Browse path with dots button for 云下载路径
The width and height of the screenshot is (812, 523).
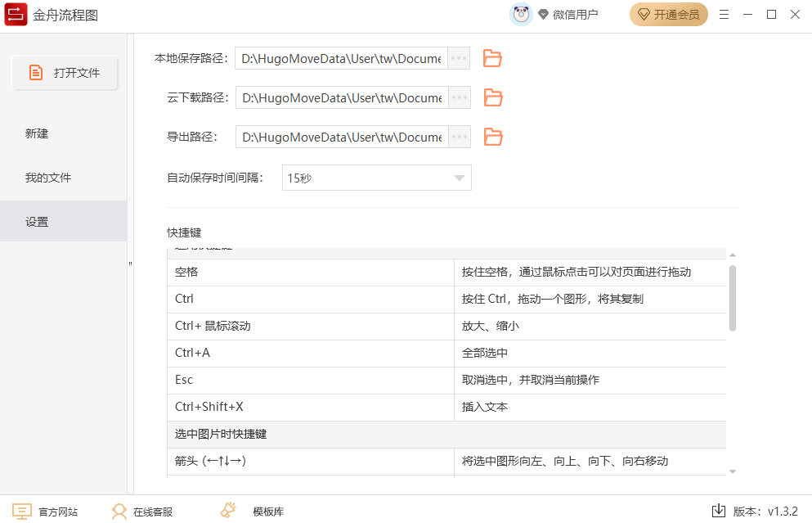460,97
